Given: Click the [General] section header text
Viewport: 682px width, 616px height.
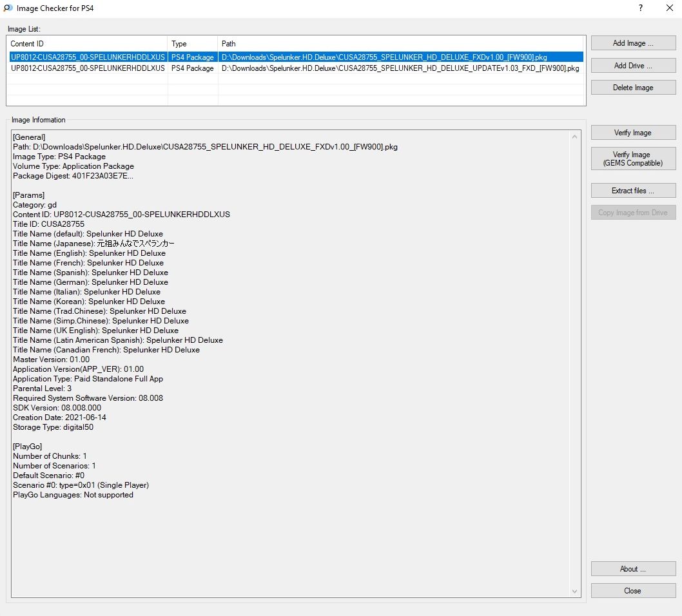Looking at the screenshot, I should 29,137.
